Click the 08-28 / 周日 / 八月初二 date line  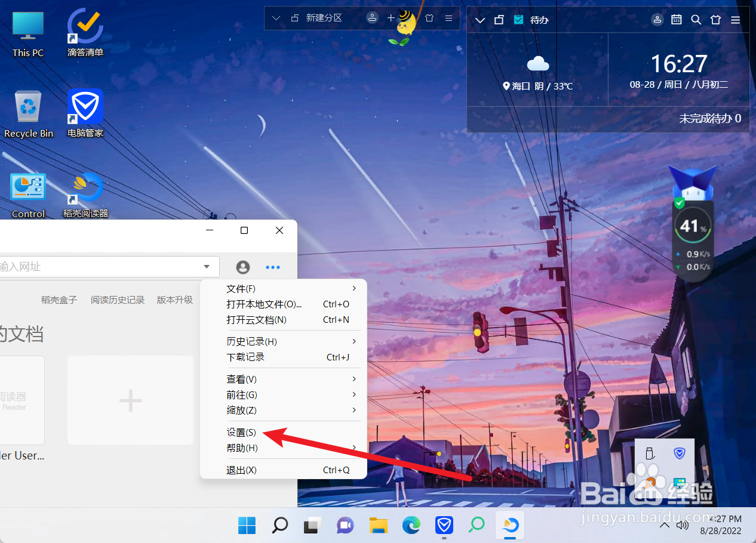pos(679,85)
